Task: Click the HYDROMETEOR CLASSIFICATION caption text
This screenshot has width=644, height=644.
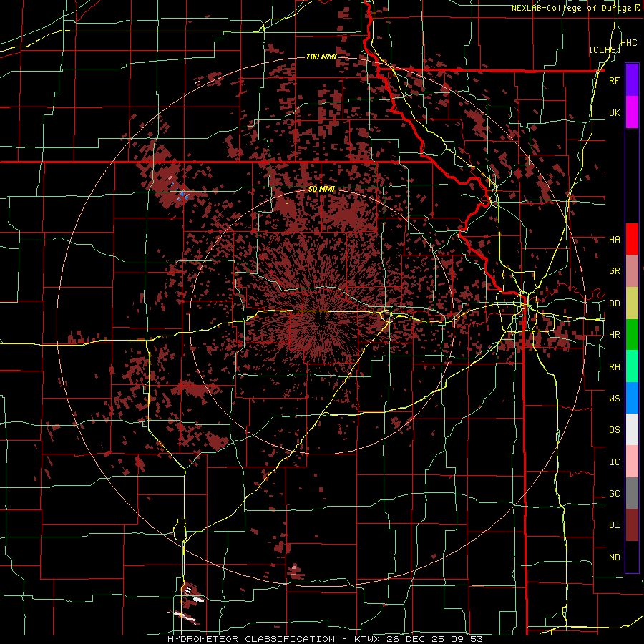Action: point(251,639)
